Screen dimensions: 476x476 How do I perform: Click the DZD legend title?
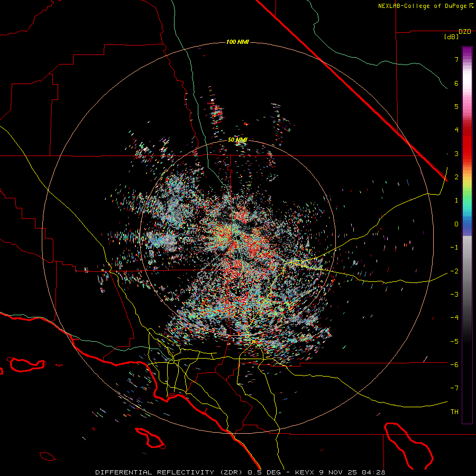tap(465, 32)
